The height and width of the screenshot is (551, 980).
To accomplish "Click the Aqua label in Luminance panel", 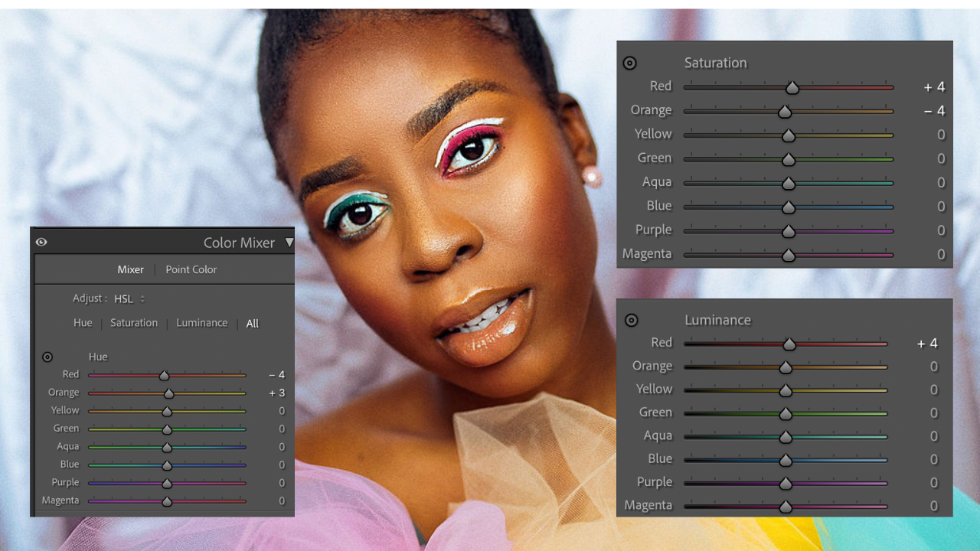I will click(x=658, y=435).
